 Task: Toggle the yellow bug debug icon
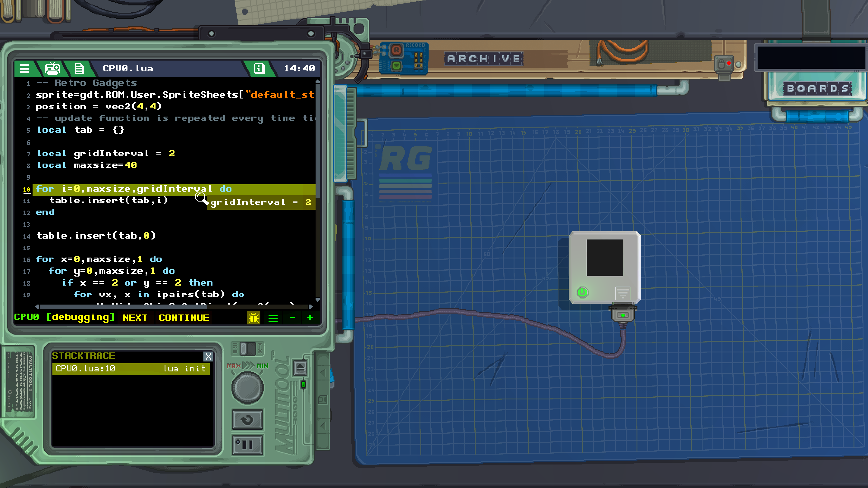click(253, 318)
